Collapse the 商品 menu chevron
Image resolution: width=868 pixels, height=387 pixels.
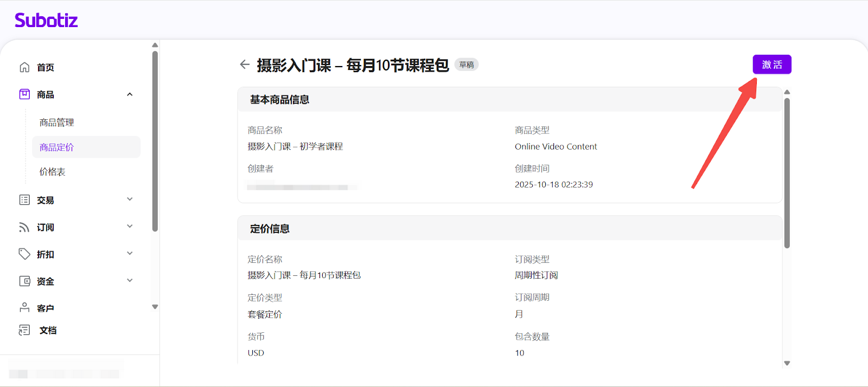pos(130,94)
